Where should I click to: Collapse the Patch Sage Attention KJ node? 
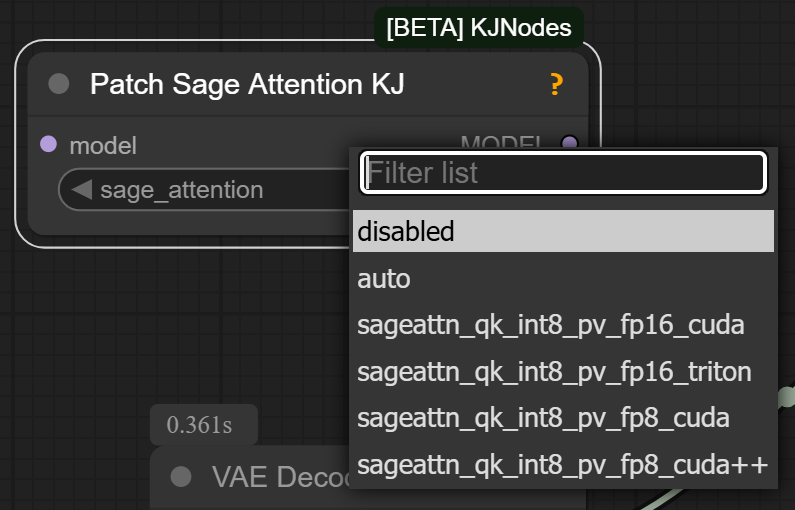click(x=59, y=84)
